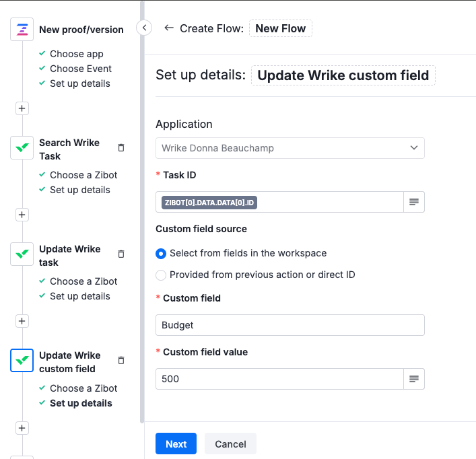Add step after Update Wrike task
Screen dimensions: 476x459
(x=22, y=321)
